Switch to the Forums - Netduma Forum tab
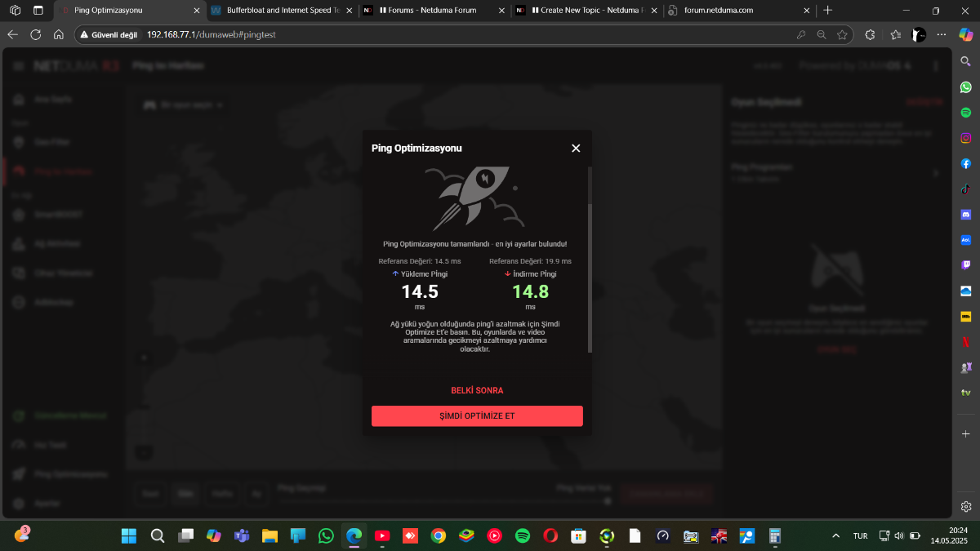 [434, 11]
